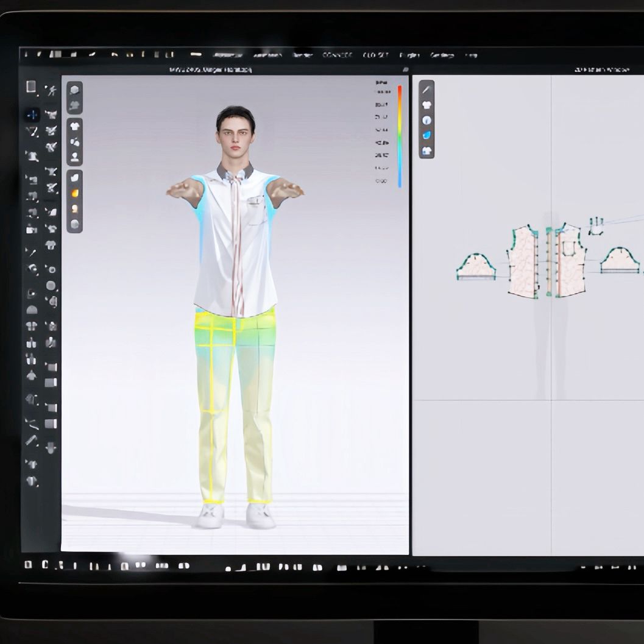The width and height of the screenshot is (644, 644).
Task: Select the diagonal ruler tool in left toolbar
Action: (x=31, y=441)
